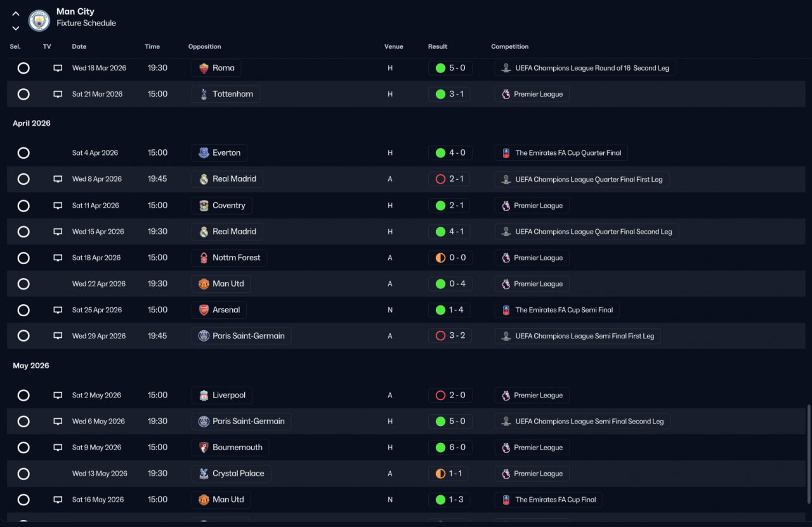
Task: Open the 1 - 3 FA Cup Final result
Action: pyautogui.click(x=450, y=500)
